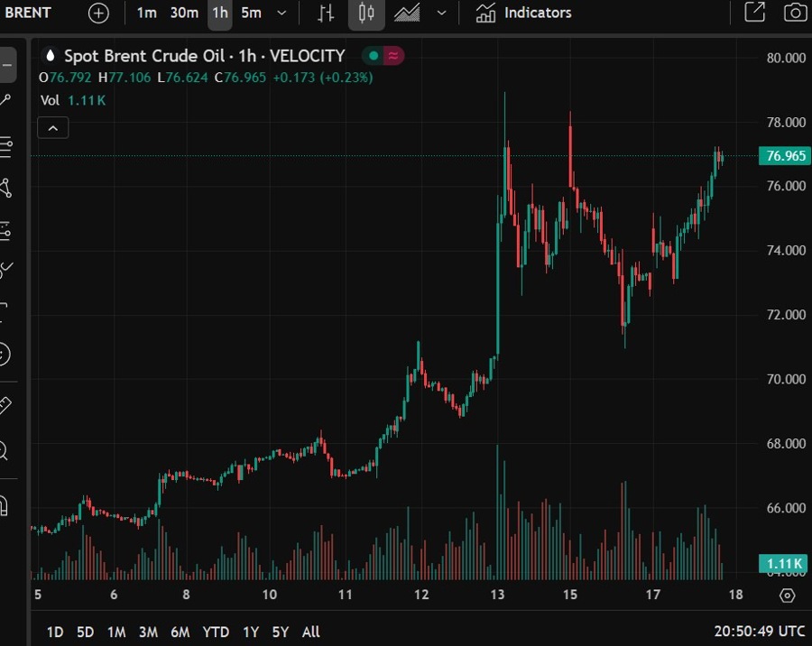Select the bars chart type icon
Image resolution: width=812 pixels, height=646 pixels.
click(326, 14)
